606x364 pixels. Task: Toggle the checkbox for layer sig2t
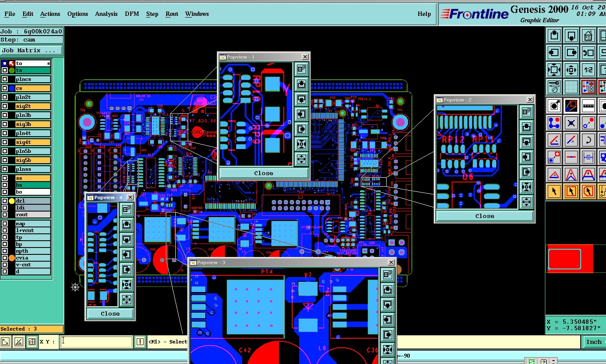click(5, 106)
